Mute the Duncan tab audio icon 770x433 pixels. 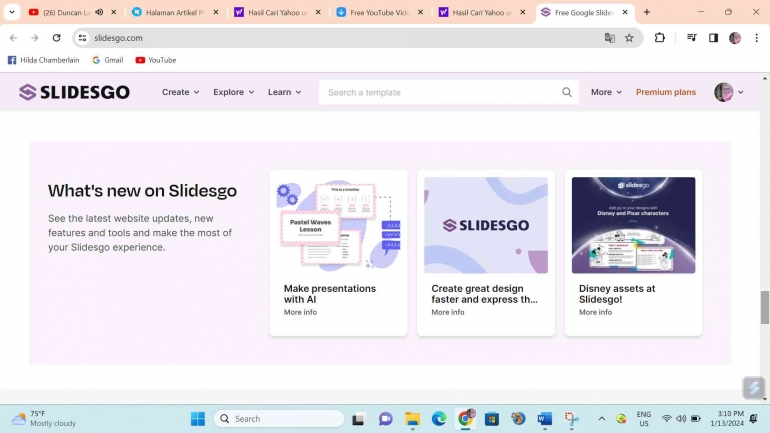click(99, 12)
